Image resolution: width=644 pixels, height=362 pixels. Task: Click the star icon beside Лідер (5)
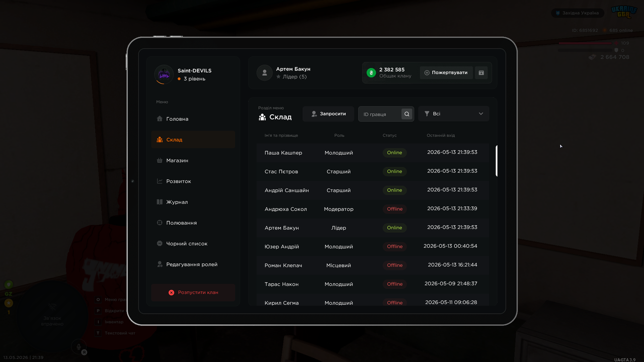[278, 77]
